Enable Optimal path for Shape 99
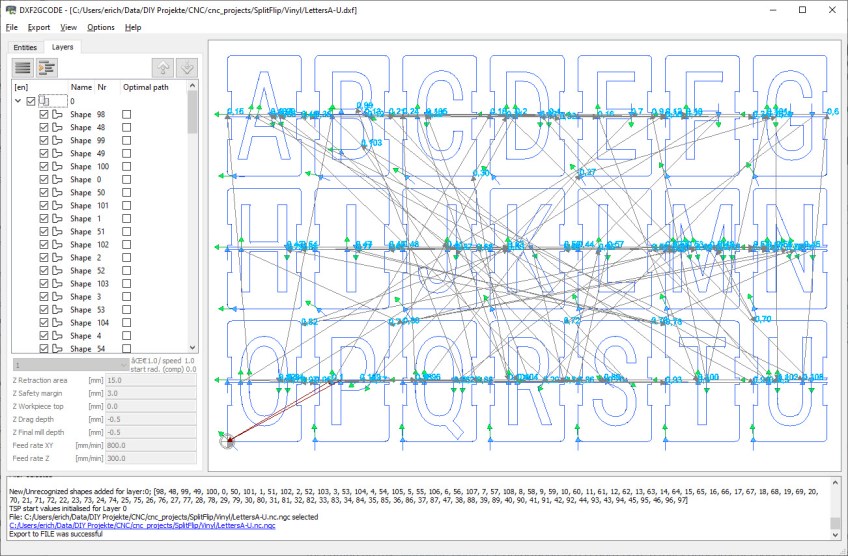The image size is (848, 556). [126, 141]
